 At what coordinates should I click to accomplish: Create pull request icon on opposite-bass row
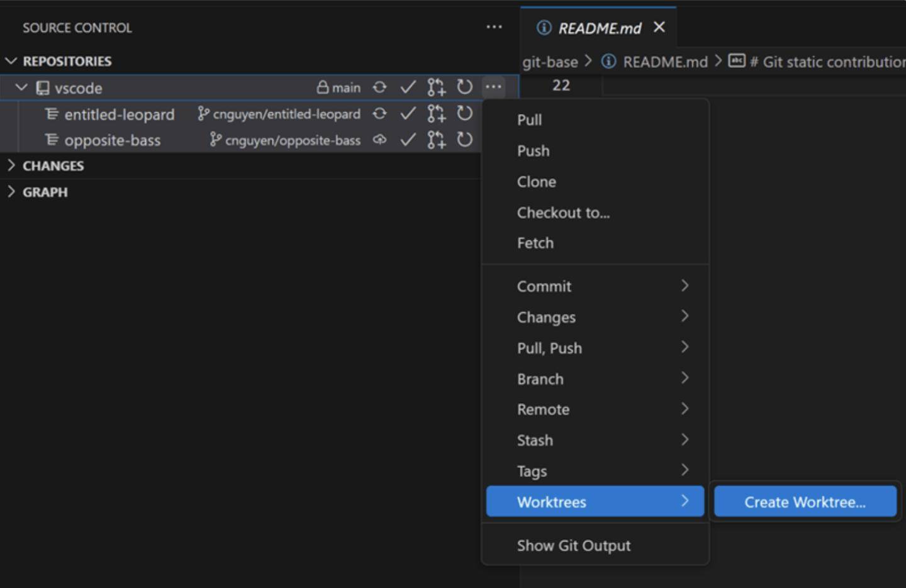point(436,140)
